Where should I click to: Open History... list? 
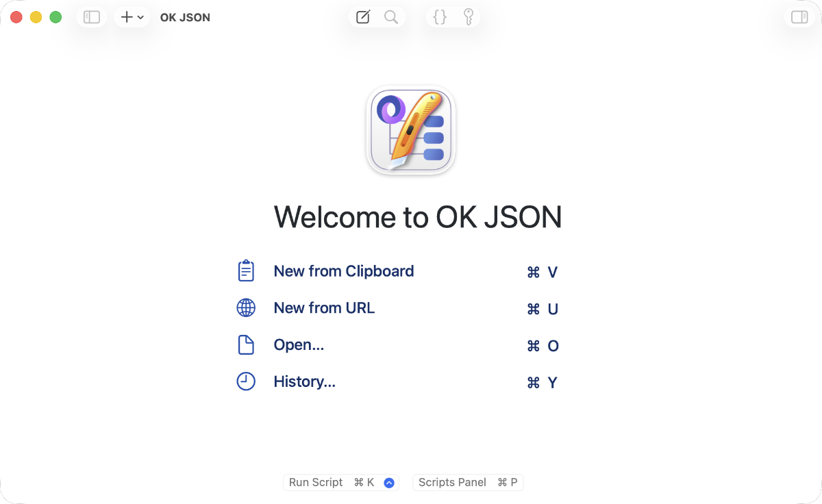pos(305,381)
